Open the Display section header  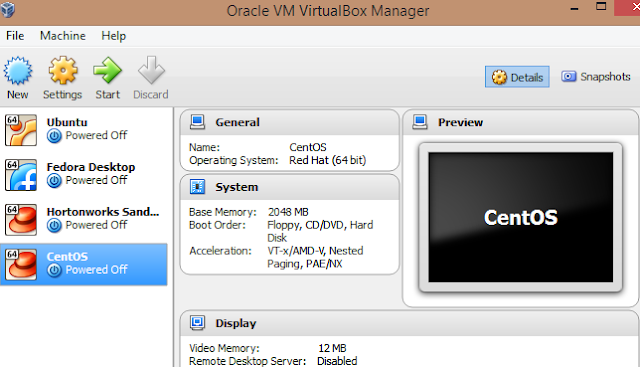[409, 323]
